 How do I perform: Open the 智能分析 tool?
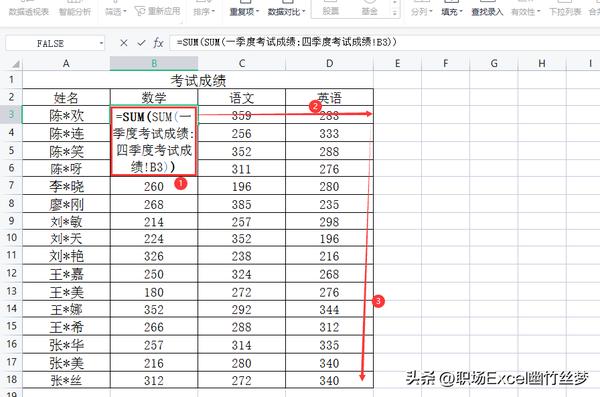click(75, 12)
